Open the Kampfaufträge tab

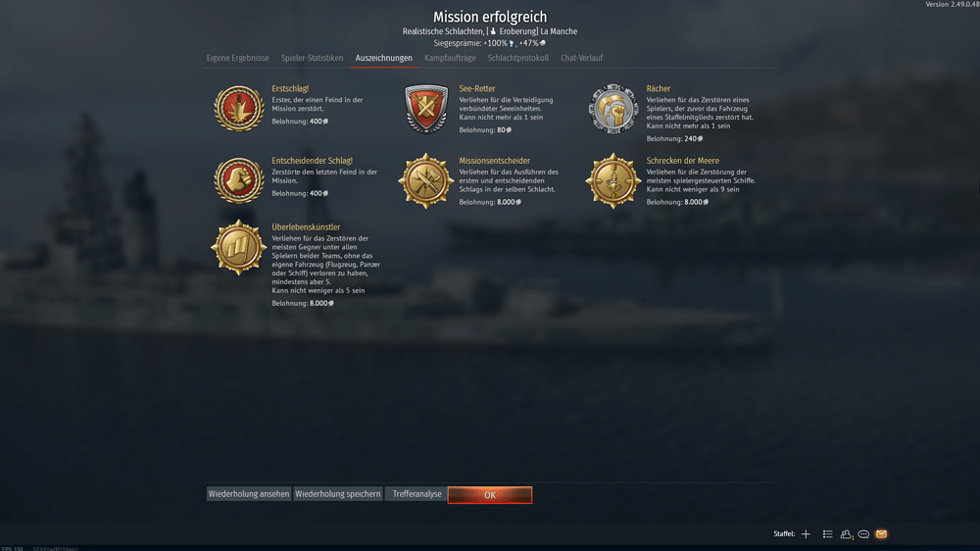(x=450, y=58)
